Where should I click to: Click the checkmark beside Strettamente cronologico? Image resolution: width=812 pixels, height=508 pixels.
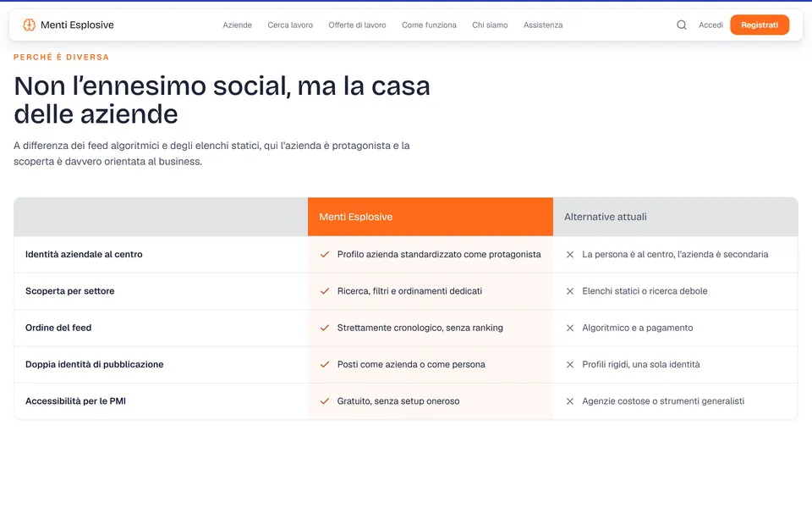point(325,329)
